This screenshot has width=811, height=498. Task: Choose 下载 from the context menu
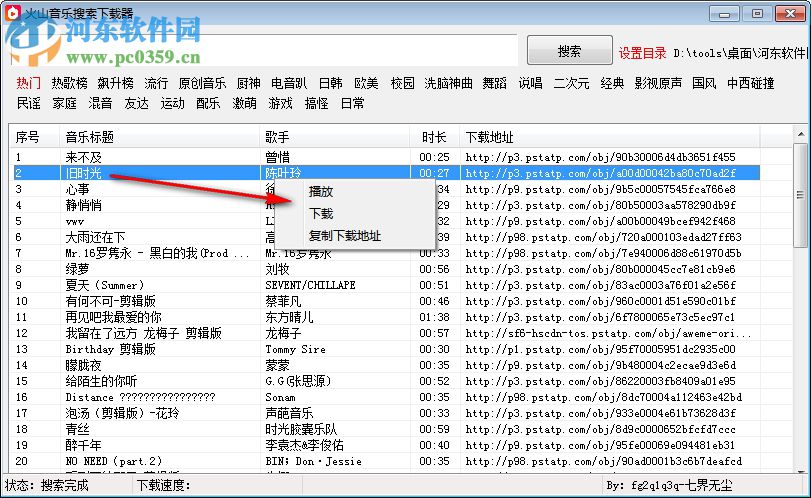(x=321, y=214)
